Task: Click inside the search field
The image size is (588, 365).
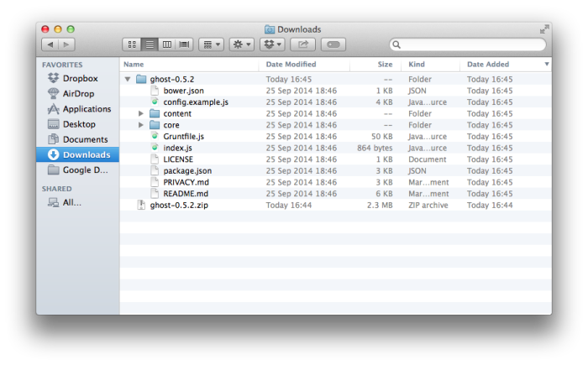Action: [468, 44]
